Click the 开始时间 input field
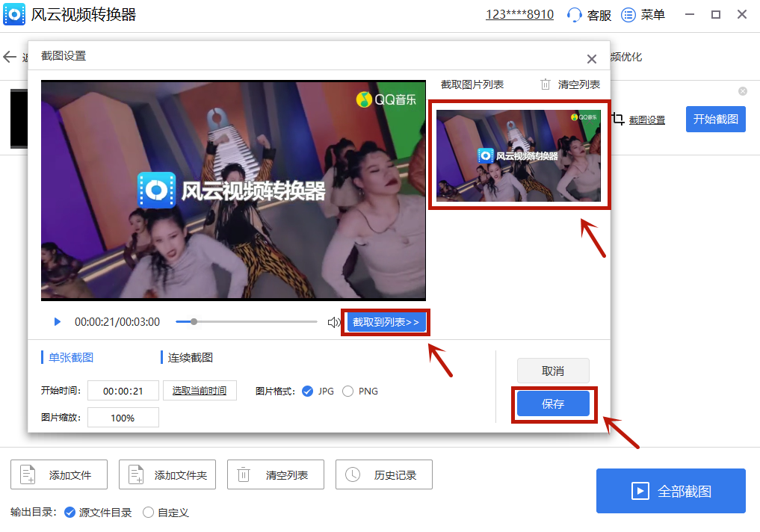 (x=123, y=391)
